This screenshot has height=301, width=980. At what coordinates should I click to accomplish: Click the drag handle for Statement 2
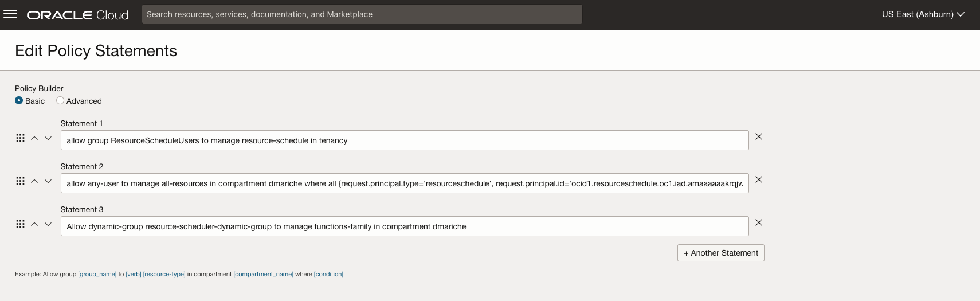20,181
